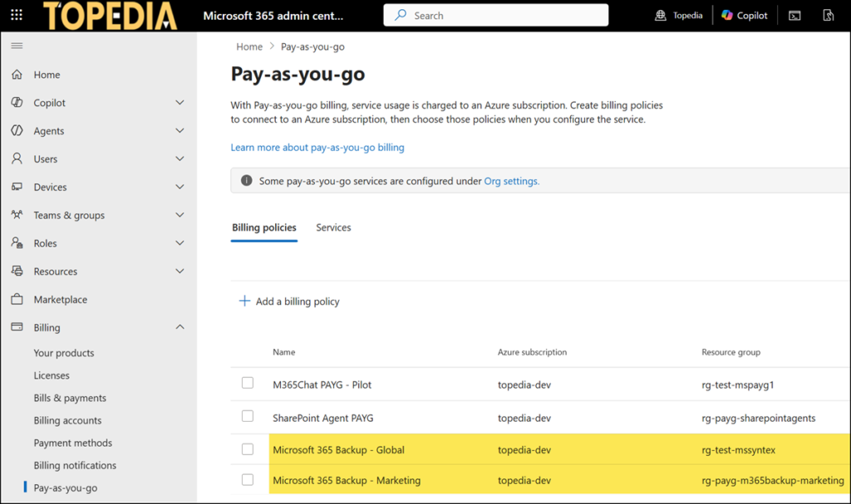The height and width of the screenshot is (504, 851).
Task: Open Licenses under Billing
Action: (x=52, y=375)
